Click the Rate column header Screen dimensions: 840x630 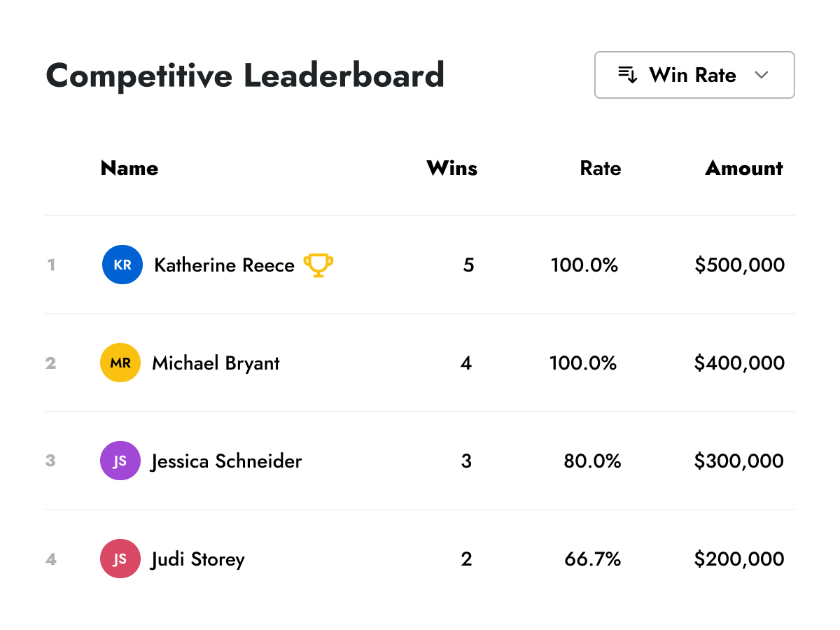click(x=600, y=169)
